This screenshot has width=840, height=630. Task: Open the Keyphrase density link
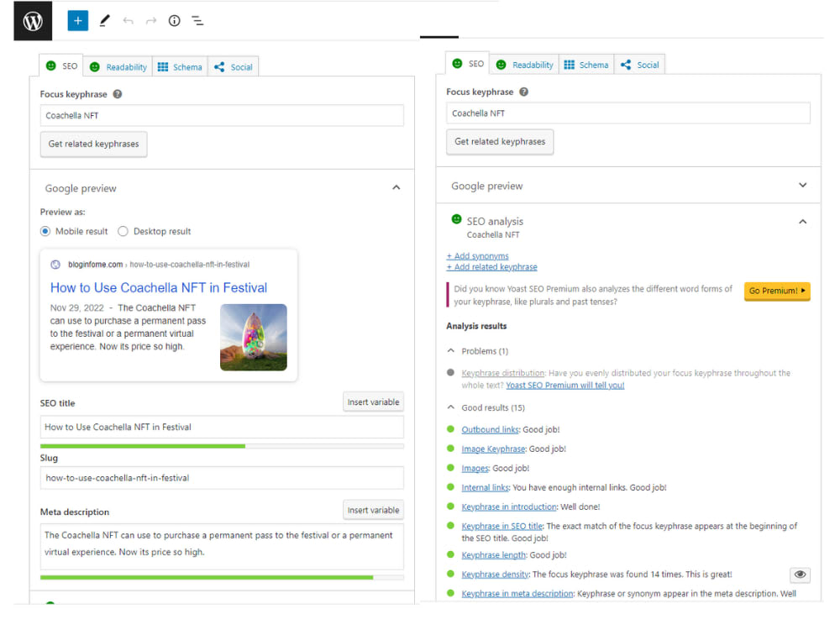495,575
